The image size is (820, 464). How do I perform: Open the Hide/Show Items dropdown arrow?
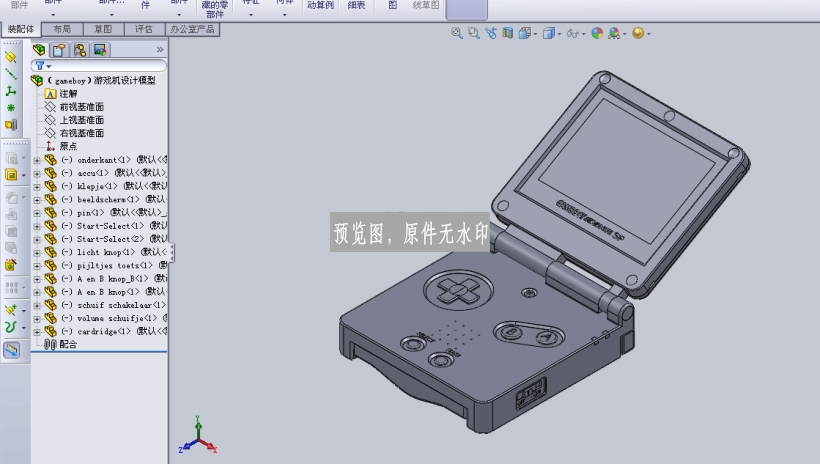(583, 35)
